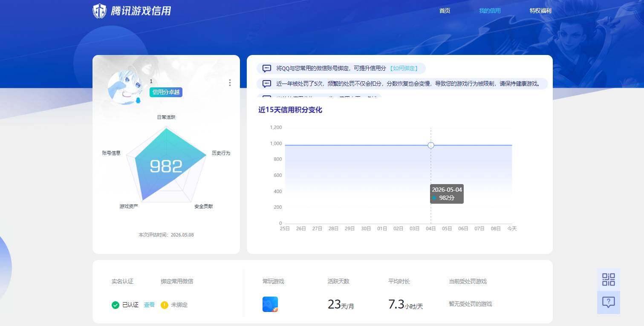
Task: Click the yellow warning icon beside 未绑定
Action: click(x=165, y=305)
